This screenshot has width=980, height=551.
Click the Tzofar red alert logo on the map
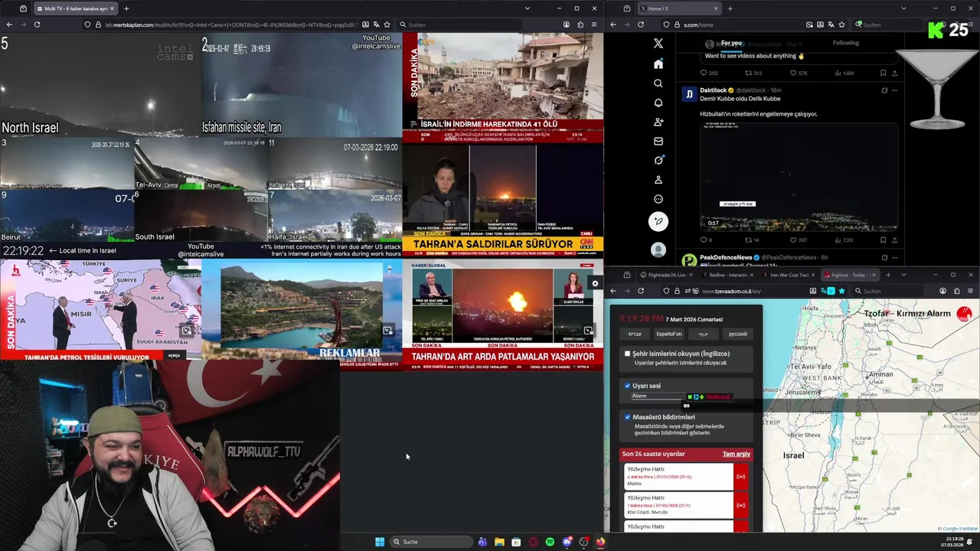(x=964, y=313)
